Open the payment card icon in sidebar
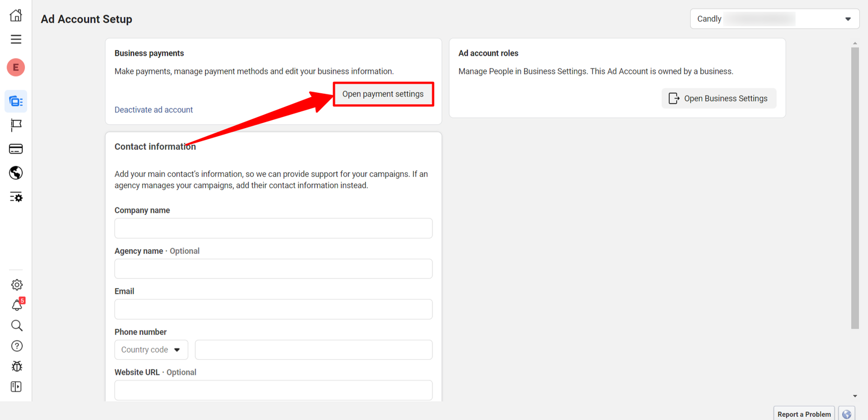Viewport: 868px width, 420px height. (16, 149)
